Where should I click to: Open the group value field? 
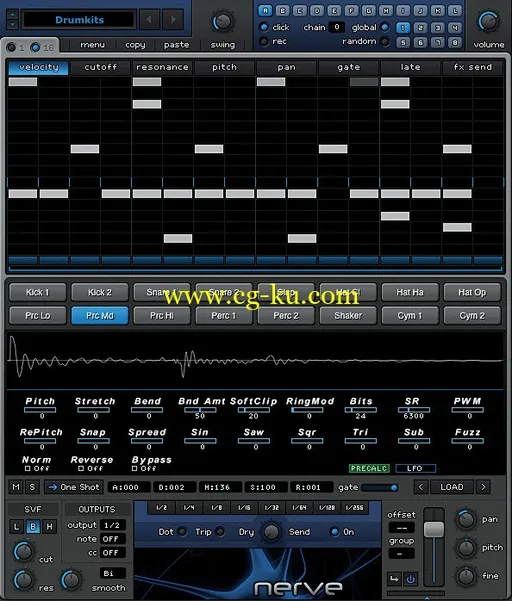tap(401, 554)
